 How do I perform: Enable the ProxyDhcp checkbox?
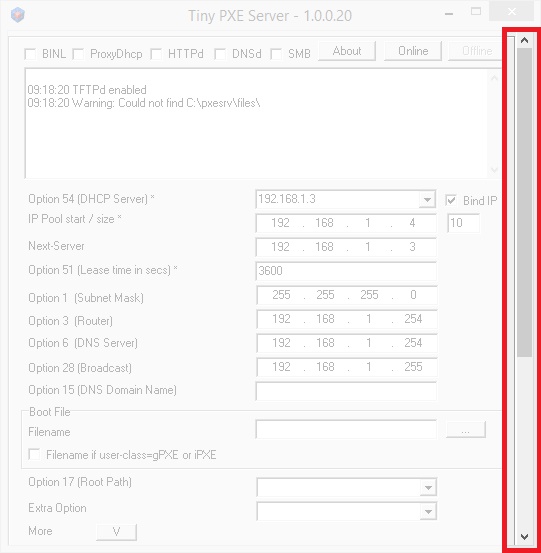[78, 54]
